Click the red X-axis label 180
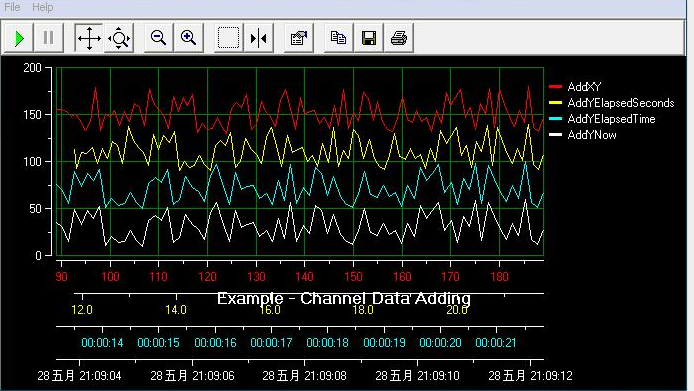This screenshot has width=694, height=391. (499, 277)
